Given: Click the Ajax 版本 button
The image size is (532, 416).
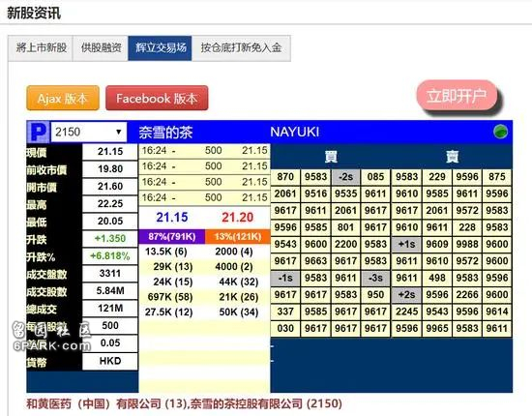Looking at the screenshot, I should click(x=63, y=99).
